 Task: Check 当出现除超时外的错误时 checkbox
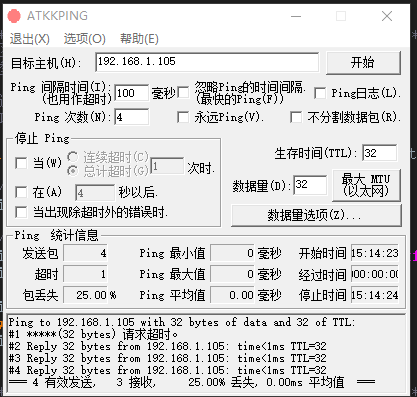tap(21, 212)
